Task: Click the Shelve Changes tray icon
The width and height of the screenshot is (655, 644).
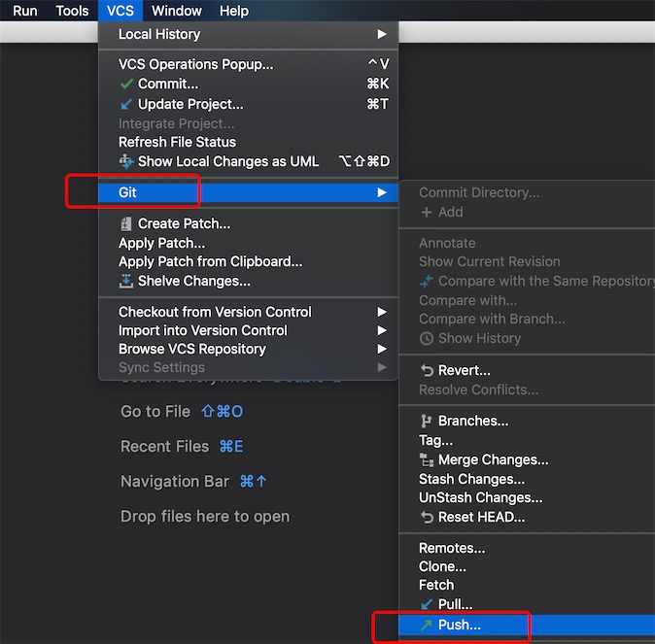Action: 125,281
